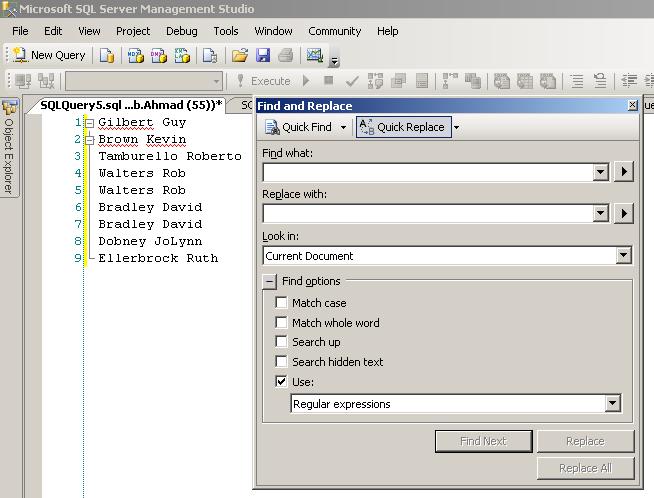Open the Edit menu

(x=53, y=31)
